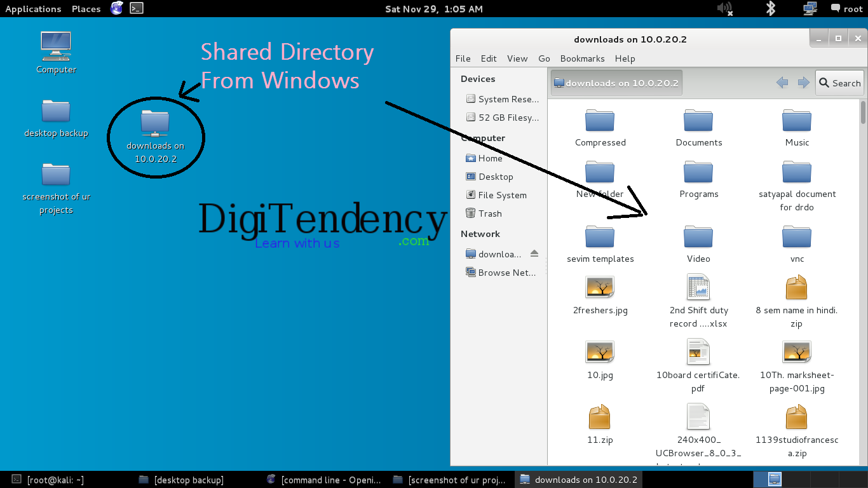Eject the downloads network share

pyautogui.click(x=534, y=253)
